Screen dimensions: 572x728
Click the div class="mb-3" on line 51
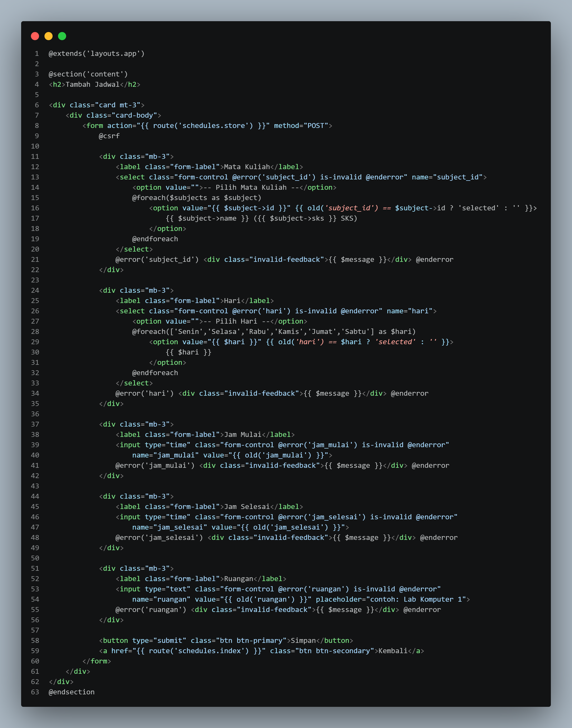136,569
